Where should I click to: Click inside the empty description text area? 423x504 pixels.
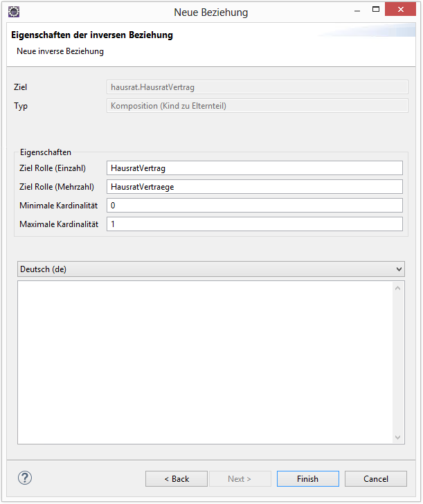point(206,361)
